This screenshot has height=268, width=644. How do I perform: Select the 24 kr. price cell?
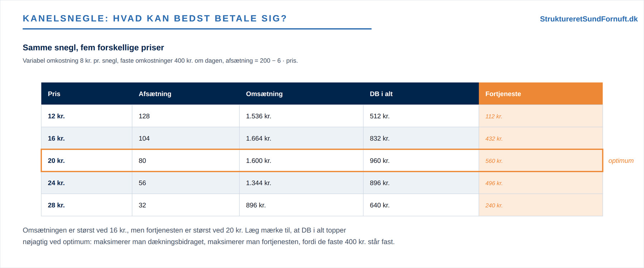click(x=87, y=183)
